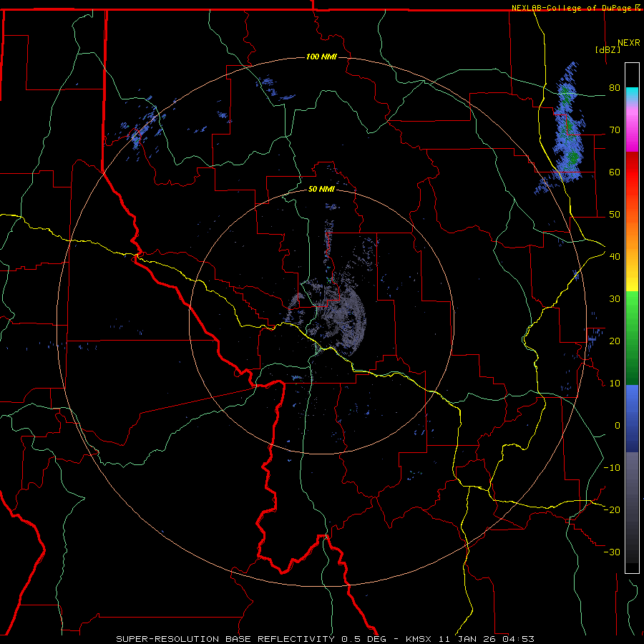Screen dimensions: 644x644
Task: Click the -20 value on dBZ scale
Action: pos(612,510)
